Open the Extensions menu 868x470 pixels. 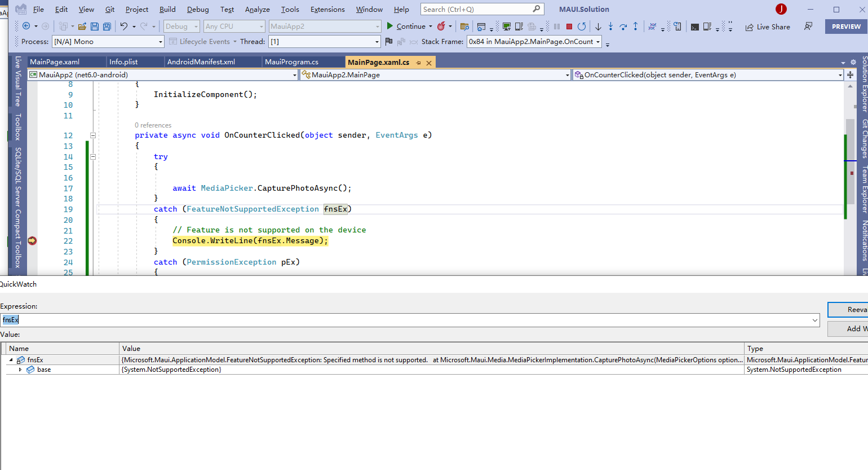click(327, 9)
